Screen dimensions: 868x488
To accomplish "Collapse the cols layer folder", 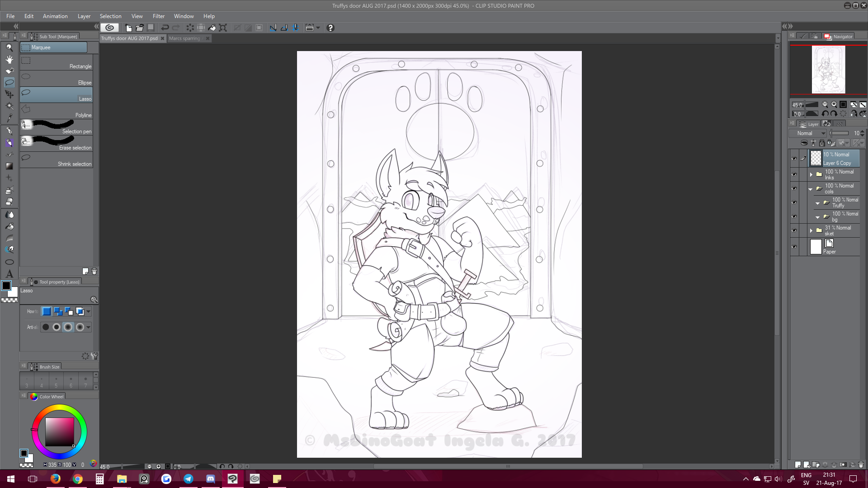I will [x=811, y=189].
